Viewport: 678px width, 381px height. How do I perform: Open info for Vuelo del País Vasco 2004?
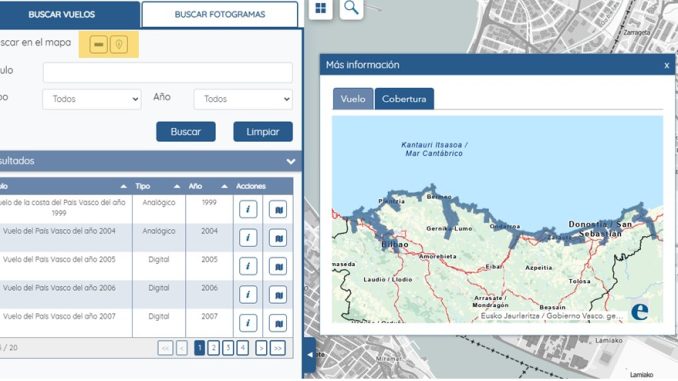[x=248, y=238]
